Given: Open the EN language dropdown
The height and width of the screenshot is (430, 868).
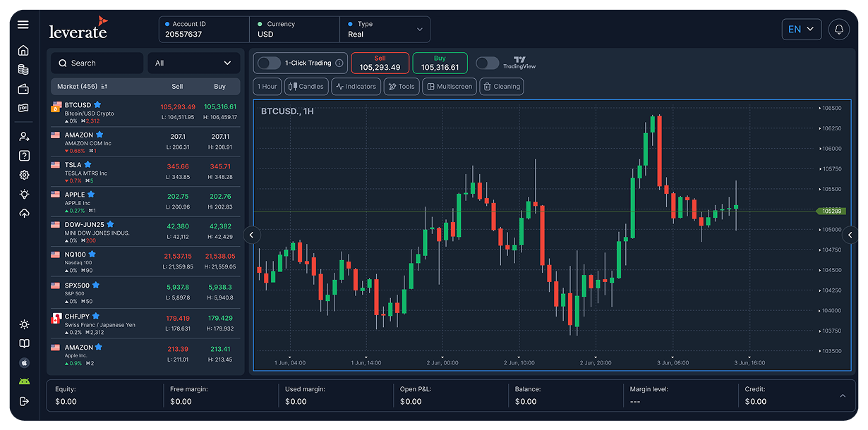Looking at the screenshot, I should (802, 30).
